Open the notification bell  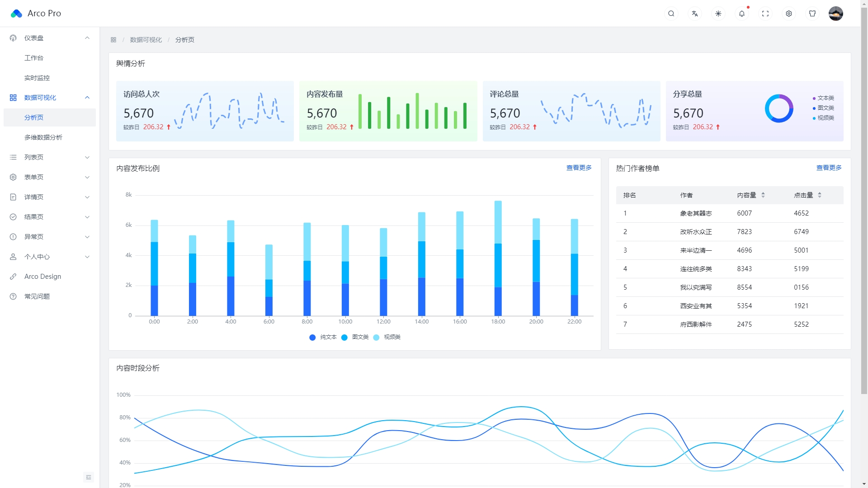point(742,14)
